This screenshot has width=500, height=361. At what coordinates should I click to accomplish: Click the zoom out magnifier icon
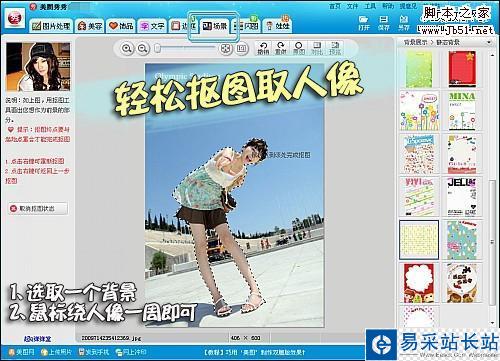(143, 49)
